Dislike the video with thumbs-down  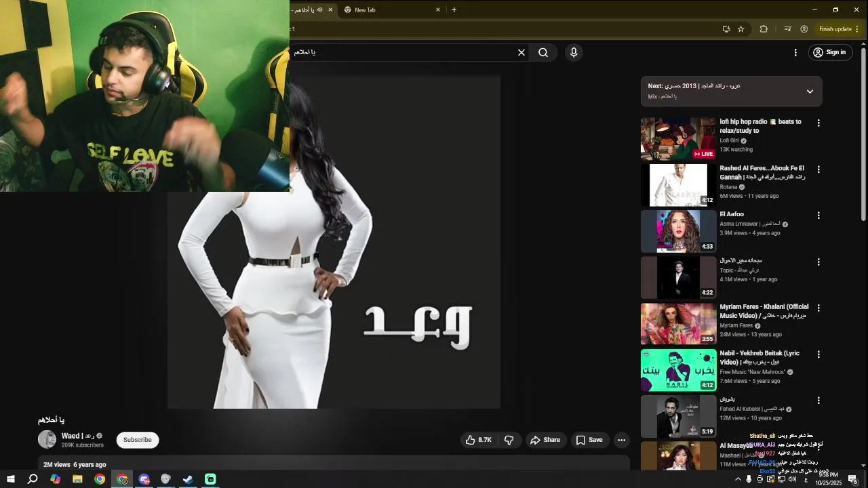point(509,440)
